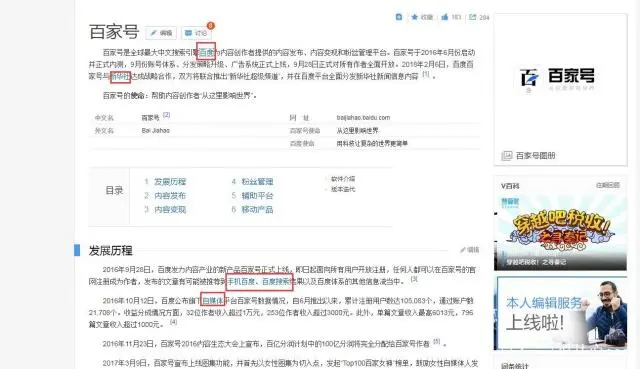Open the 本人编辑服务上线啦 banner
The height and width of the screenshot is (369, 640).
560,313
